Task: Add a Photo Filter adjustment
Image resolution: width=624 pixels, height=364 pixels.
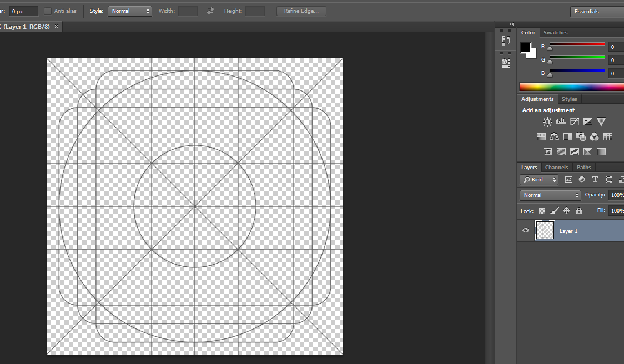Action: [x=581, y=136]
